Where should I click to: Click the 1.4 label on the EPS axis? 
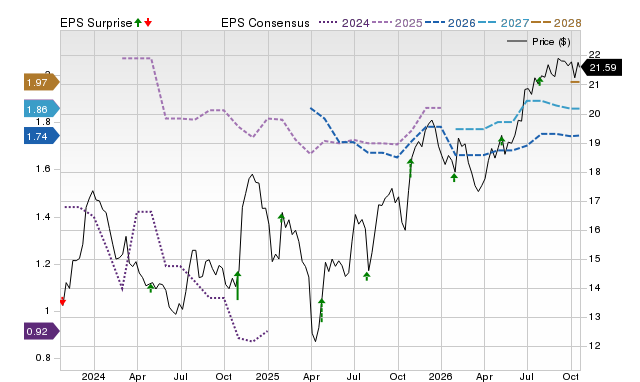click(43, 217)
